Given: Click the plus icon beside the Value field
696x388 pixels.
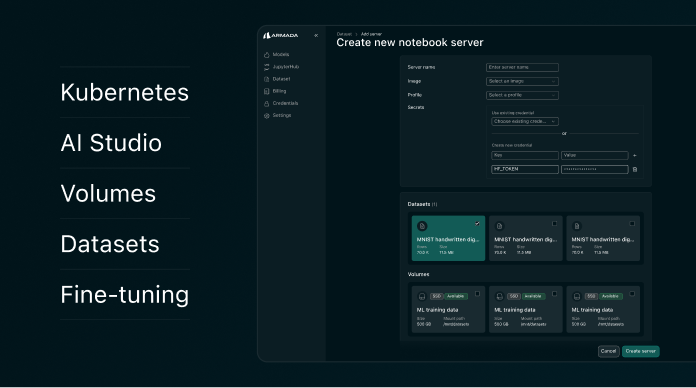Looking at the screenshot, I should (635, 155).
